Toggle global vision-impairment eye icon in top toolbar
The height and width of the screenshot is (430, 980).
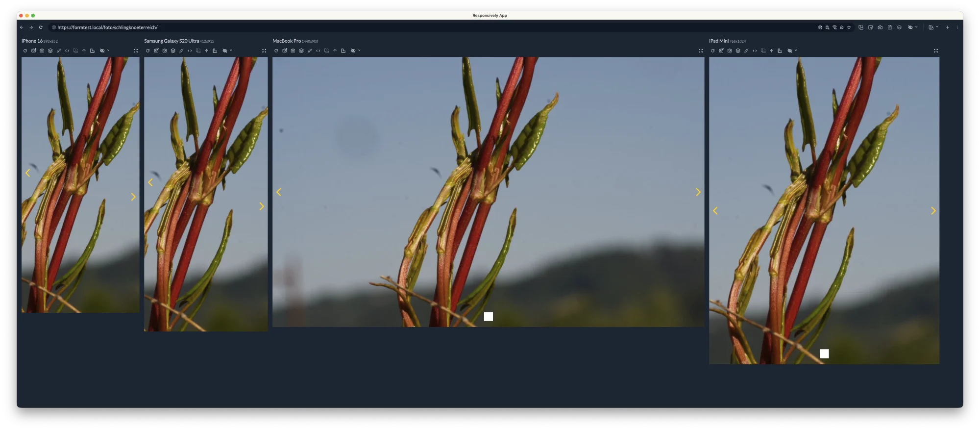[910, 27]
